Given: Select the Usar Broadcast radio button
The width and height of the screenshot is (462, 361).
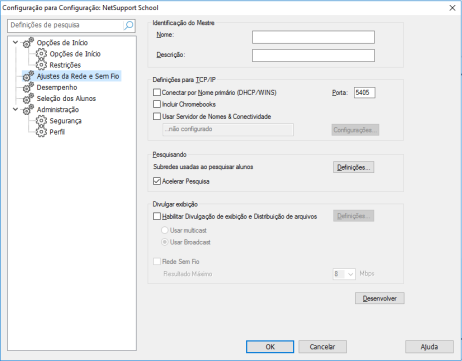Looking at the screenshot, I should click(165, 242).
